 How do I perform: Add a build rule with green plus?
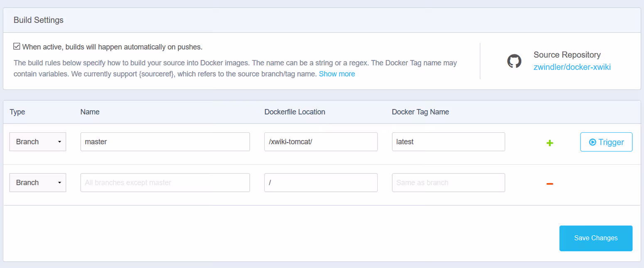point(549,143)
